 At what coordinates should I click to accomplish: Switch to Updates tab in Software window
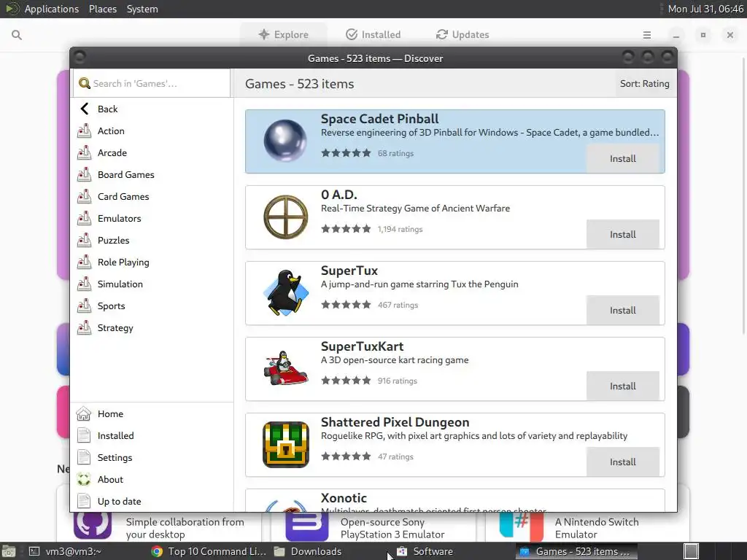point(462,34)
